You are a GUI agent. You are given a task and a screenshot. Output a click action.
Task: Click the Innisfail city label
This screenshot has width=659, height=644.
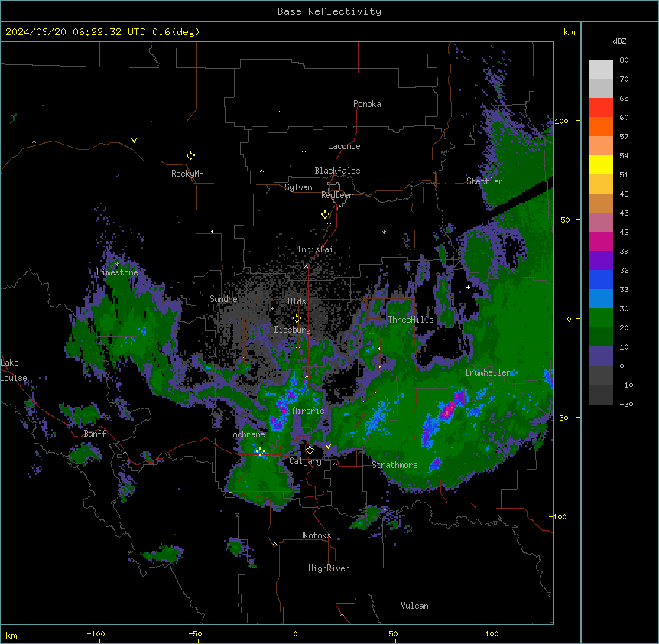317,249
